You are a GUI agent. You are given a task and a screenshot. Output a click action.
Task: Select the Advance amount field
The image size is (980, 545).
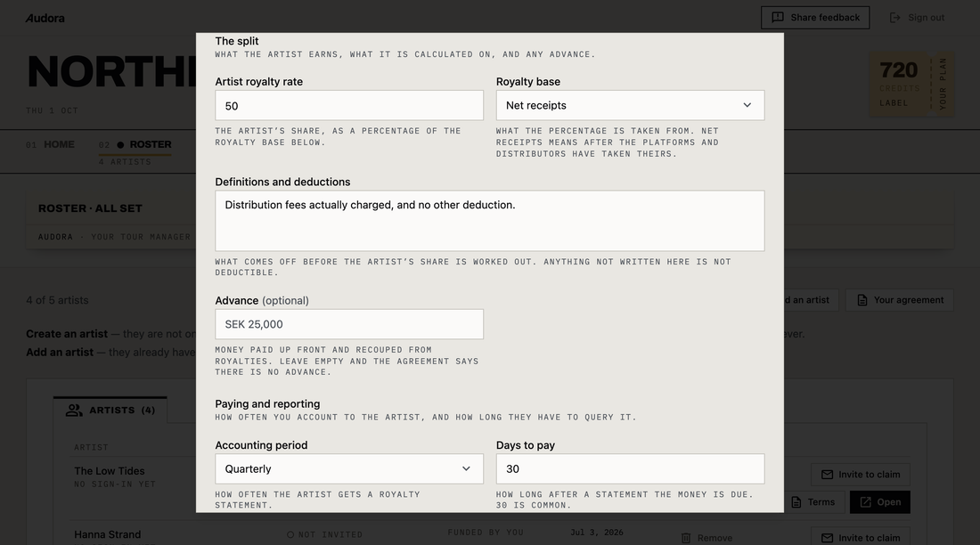[x=348, y=324]
